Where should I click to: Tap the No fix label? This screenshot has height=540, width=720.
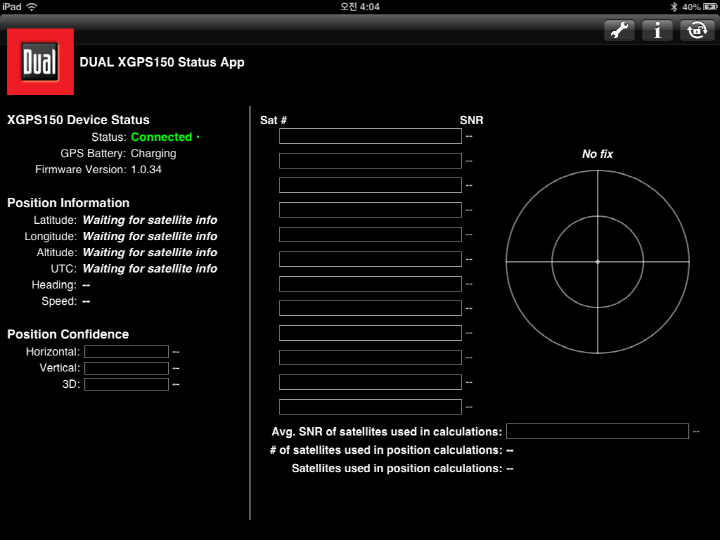pos(597,154)
